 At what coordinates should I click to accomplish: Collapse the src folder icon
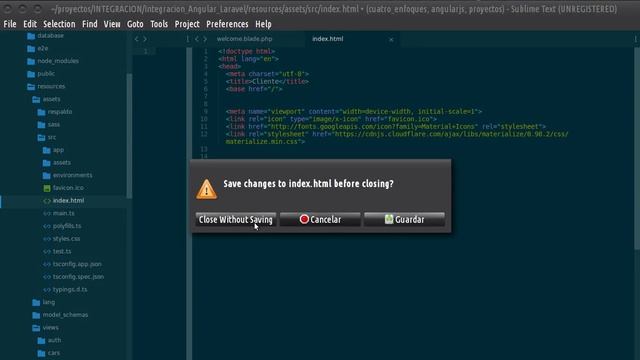pyautogui.click(x=42, y=138)
